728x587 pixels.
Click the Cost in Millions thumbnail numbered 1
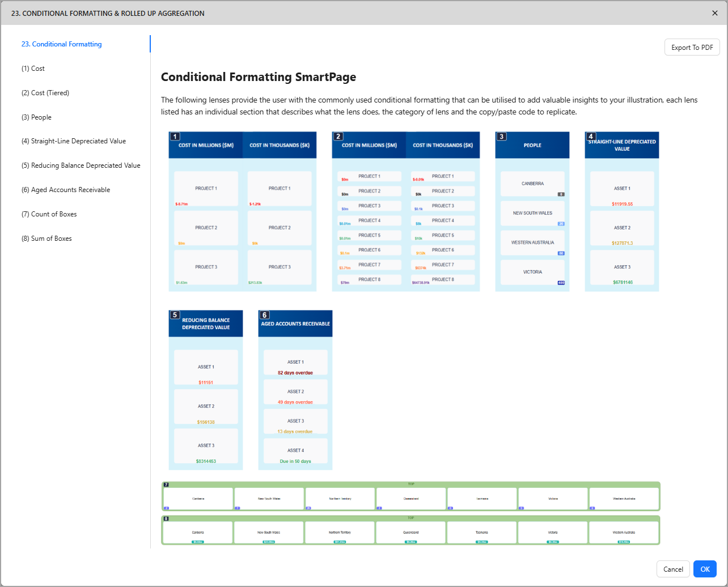242,212
